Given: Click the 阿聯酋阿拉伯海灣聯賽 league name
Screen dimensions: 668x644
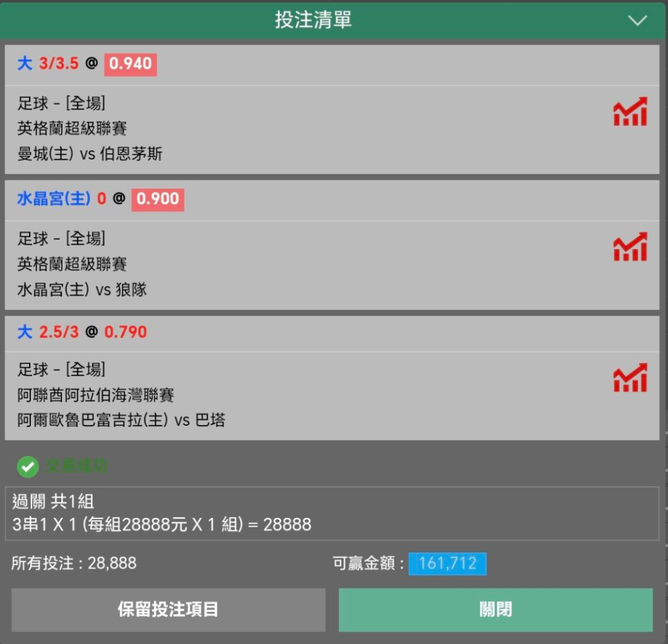Looking at the screenshot, I should pyautogui.click(x=95, y=395).
